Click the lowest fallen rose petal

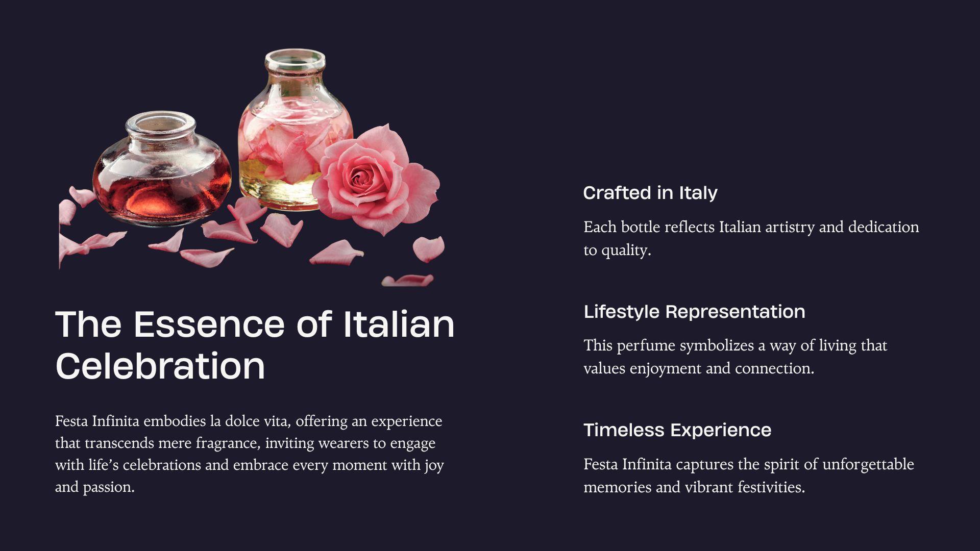(407, 280)
